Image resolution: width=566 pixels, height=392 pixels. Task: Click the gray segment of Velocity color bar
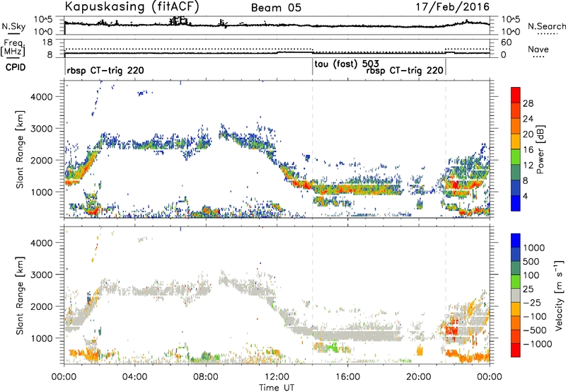516,296
